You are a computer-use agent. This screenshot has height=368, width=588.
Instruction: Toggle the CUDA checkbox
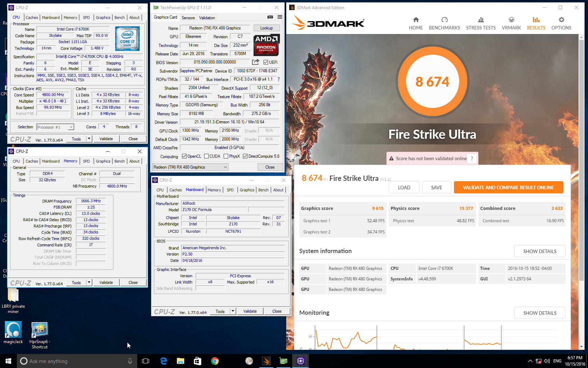tap(206, 156)
